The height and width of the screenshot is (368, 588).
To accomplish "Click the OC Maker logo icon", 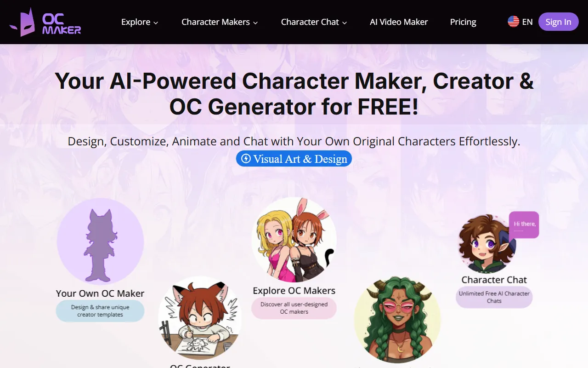I will [x=22, y=22].
